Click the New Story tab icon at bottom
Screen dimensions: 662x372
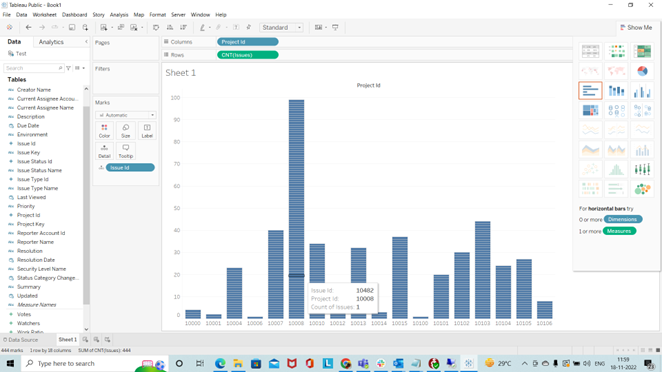(107, 339)
